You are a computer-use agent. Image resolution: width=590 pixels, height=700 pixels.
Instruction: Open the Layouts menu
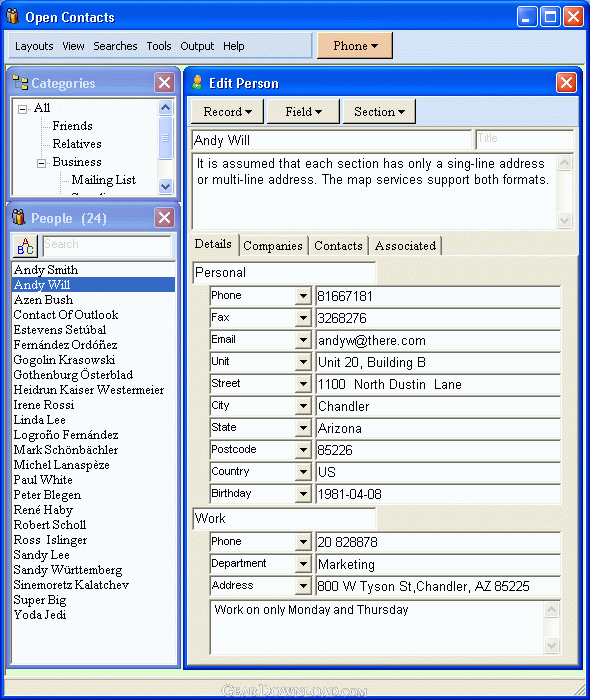pyautogui.click(x=34, y=46)
